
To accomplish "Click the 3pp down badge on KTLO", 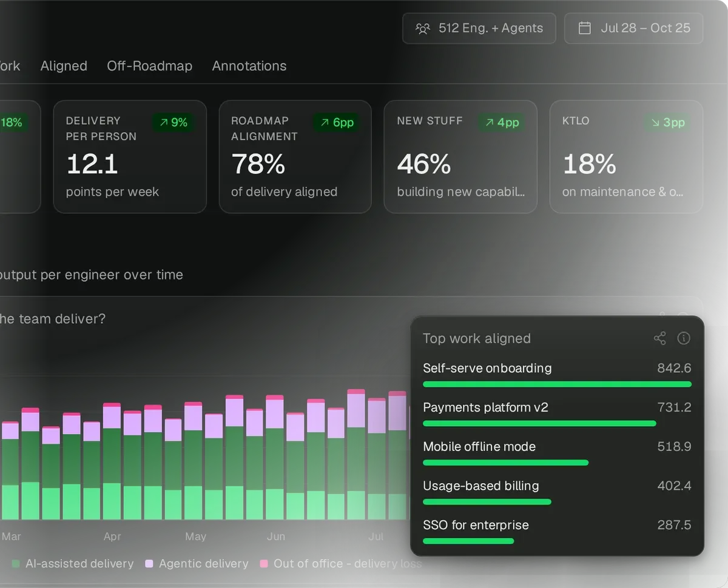I will [667, 122].
